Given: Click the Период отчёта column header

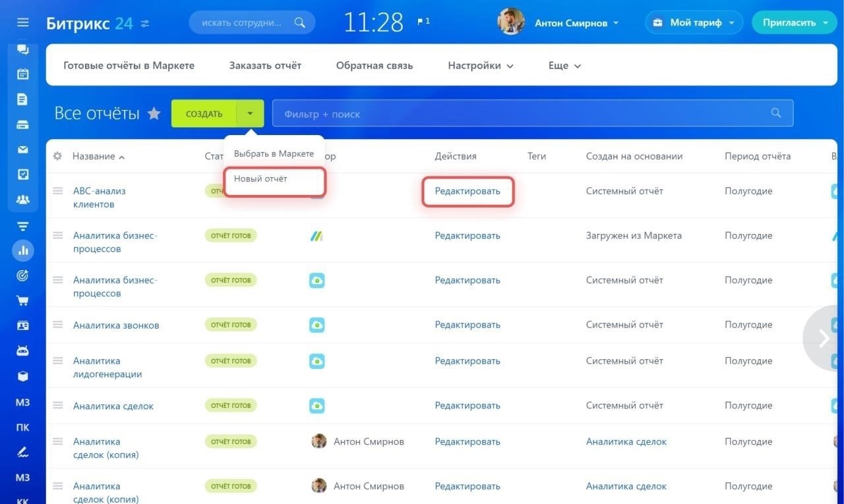Looking at the screenshot, I should pyautogui.click(x=758, y=156).
